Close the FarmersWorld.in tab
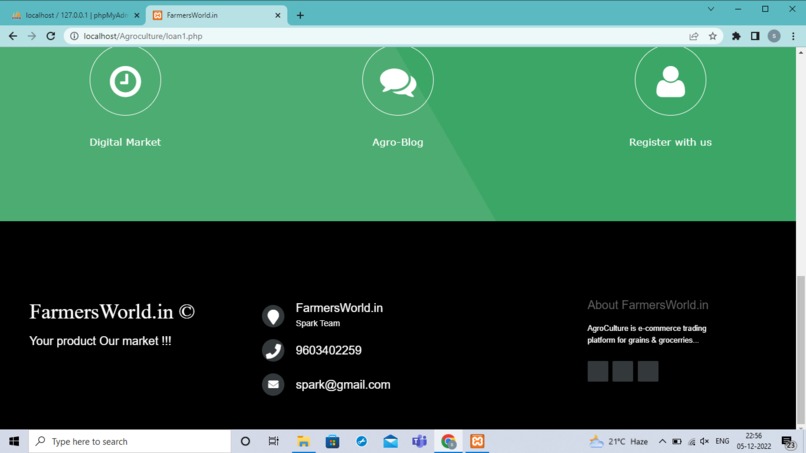This screenshot has width=806, height=453. [278, 15]
